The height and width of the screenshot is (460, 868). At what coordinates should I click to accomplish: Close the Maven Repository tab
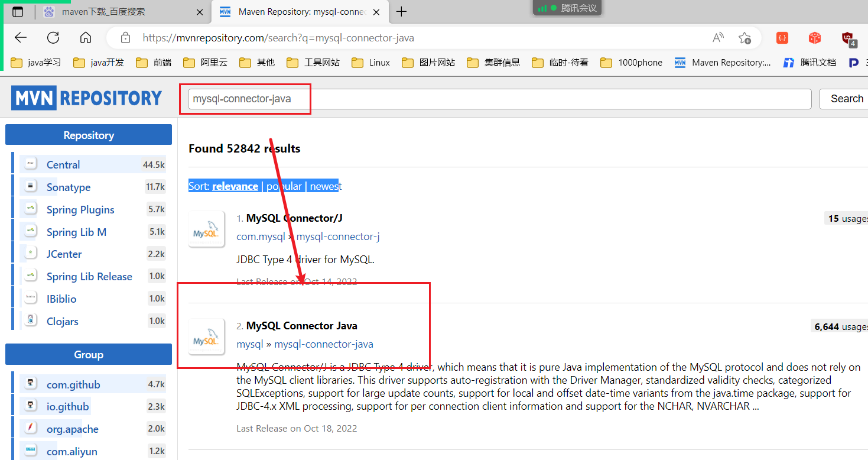[376, 11]
